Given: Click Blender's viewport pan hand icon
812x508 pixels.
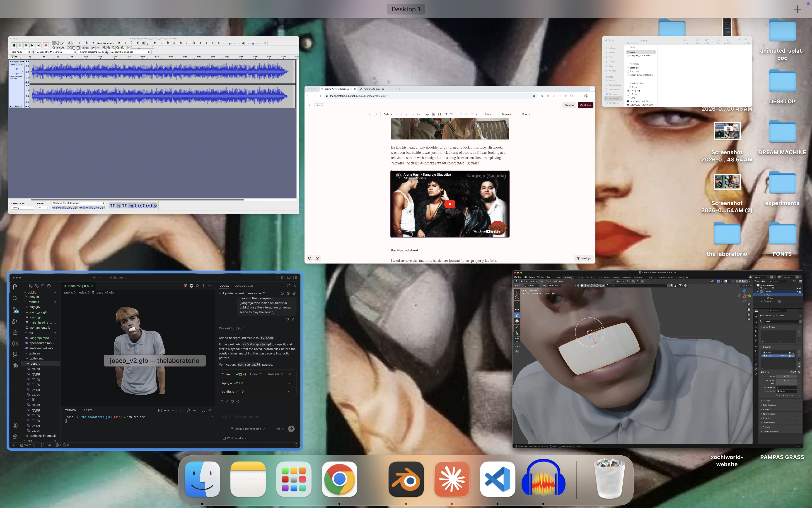Looking at the screenshot, I should click(x=749, y=309).
